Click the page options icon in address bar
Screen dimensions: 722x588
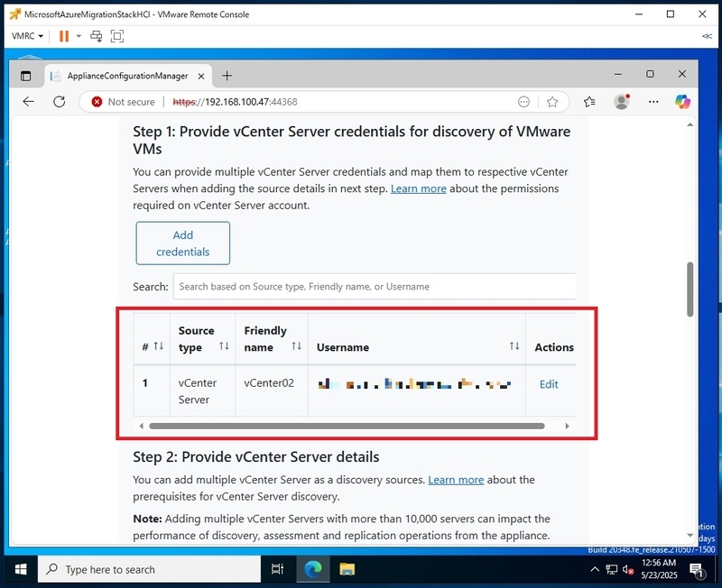point(523,102)
